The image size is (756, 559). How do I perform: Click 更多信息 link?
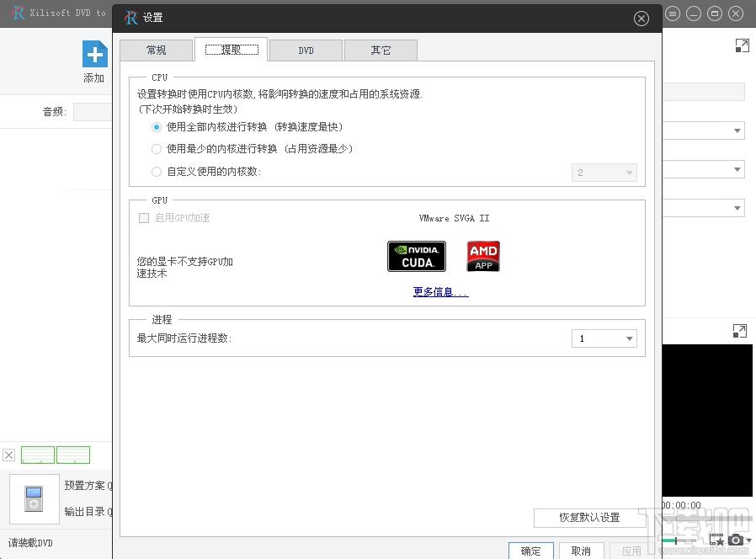(440, 292)
